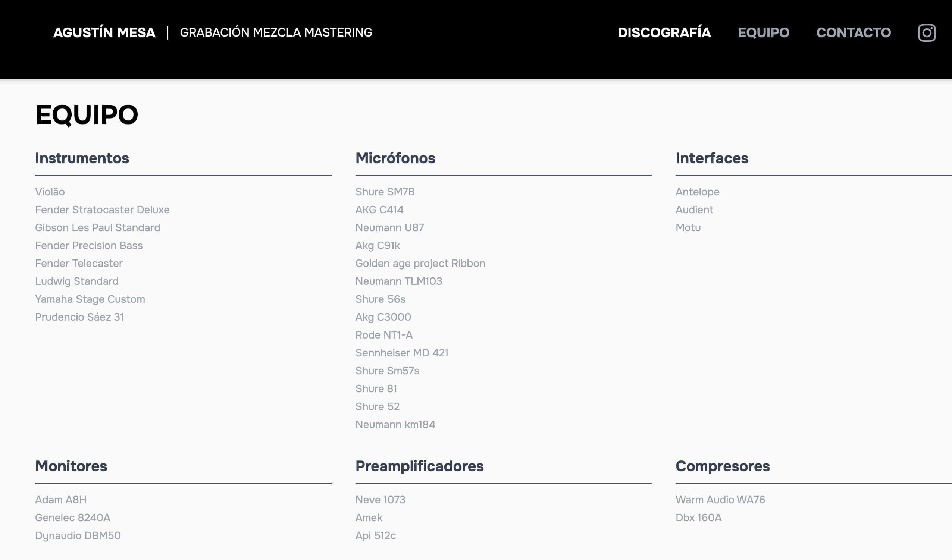Click the Interfaces section heading
Image resolution: width=952 pixels, height=560 pixels.
click(x=712, y=158)
